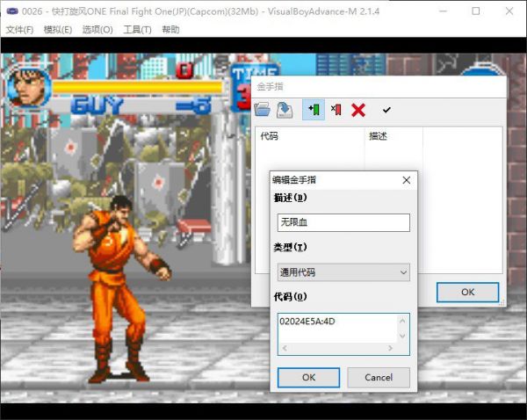Click the 描述 column header

pyautogui.click(x=393, y=136)
